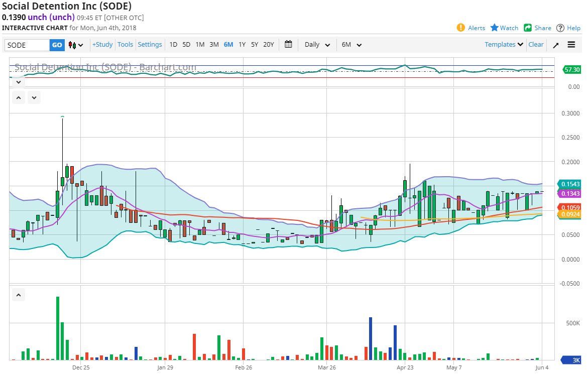
Task: Click the Watch link text
Action: [509, 28]
